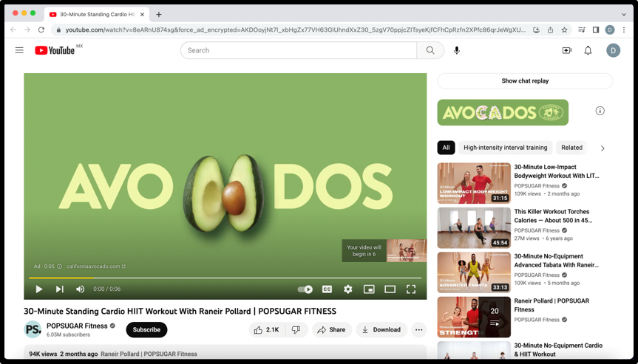
Task: Click in the YouTube search field
Action: pos(299,50)
